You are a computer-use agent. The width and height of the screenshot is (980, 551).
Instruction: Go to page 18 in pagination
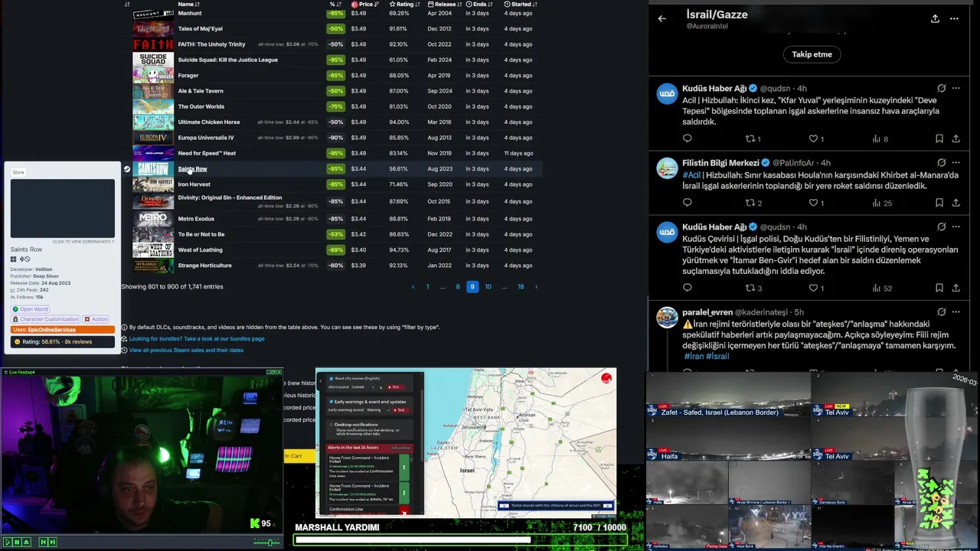[521, 286]
